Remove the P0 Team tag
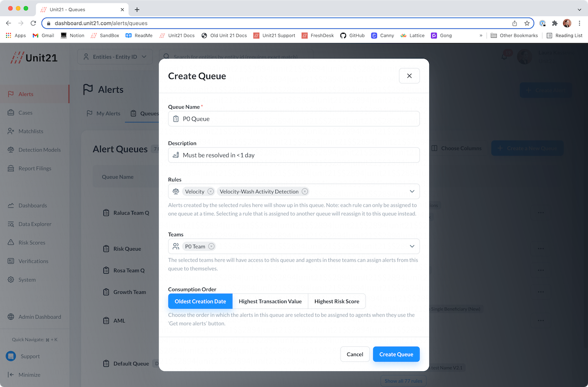Image resolution: width=588 pixels, height=387 pixels. 211,246
